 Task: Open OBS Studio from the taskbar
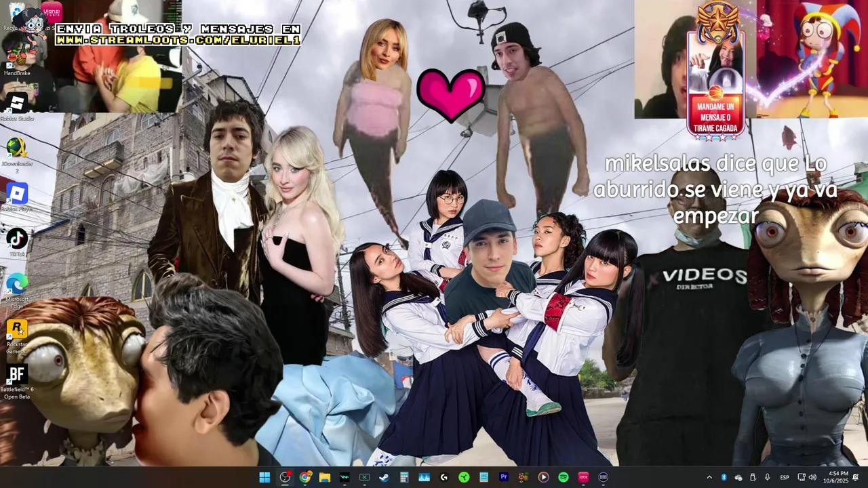tap(285, 477)
